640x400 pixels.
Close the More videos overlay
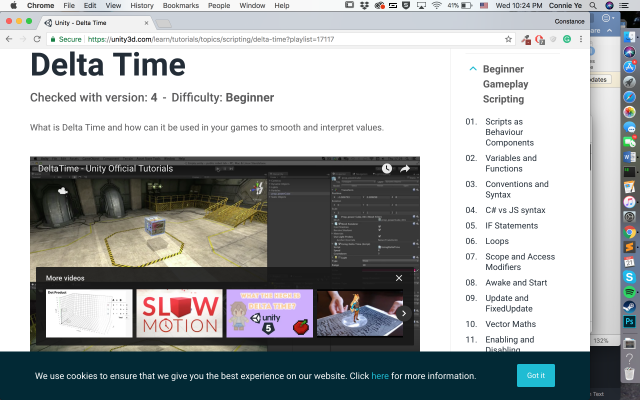399,278
